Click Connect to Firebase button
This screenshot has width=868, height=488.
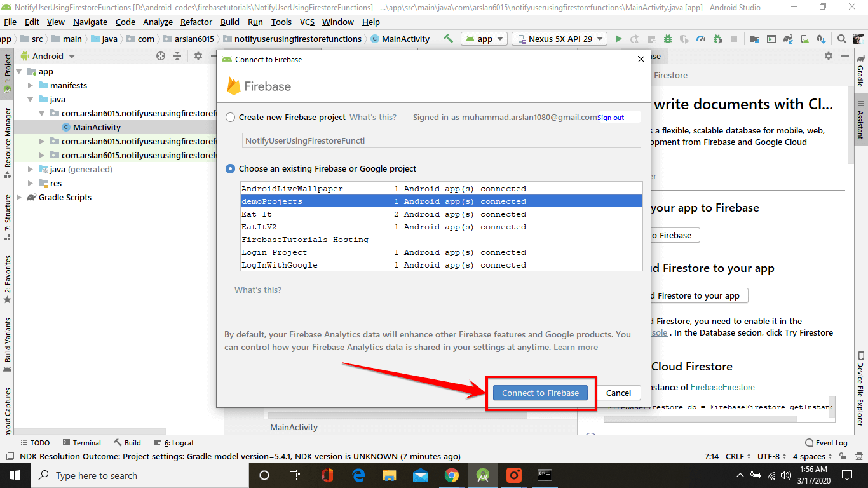(540, 393)
